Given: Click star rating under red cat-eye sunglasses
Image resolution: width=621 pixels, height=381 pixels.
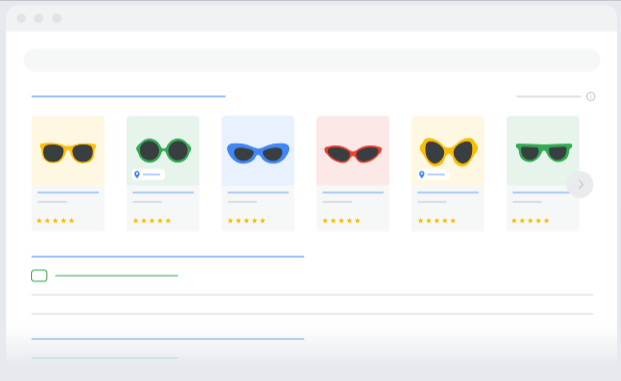Looking at the screenshot, I should [341, 221].
